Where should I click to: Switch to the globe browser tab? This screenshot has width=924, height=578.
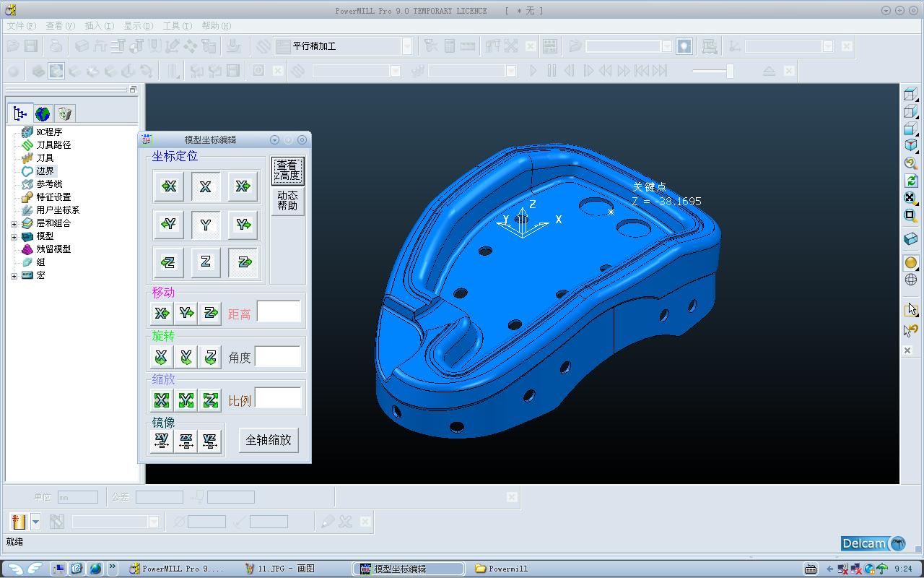[x=43, y=113]
